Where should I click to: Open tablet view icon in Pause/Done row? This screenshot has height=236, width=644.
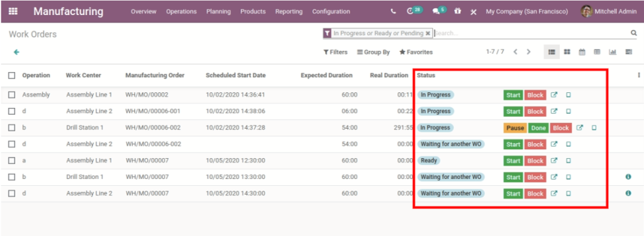594,128
